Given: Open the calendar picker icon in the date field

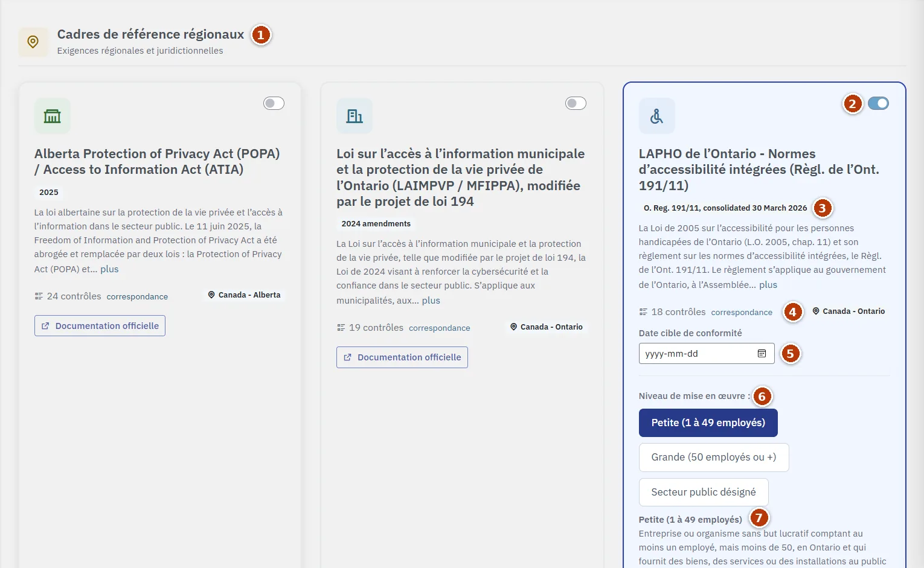Looking at the screenshot, I should (762, 354).
